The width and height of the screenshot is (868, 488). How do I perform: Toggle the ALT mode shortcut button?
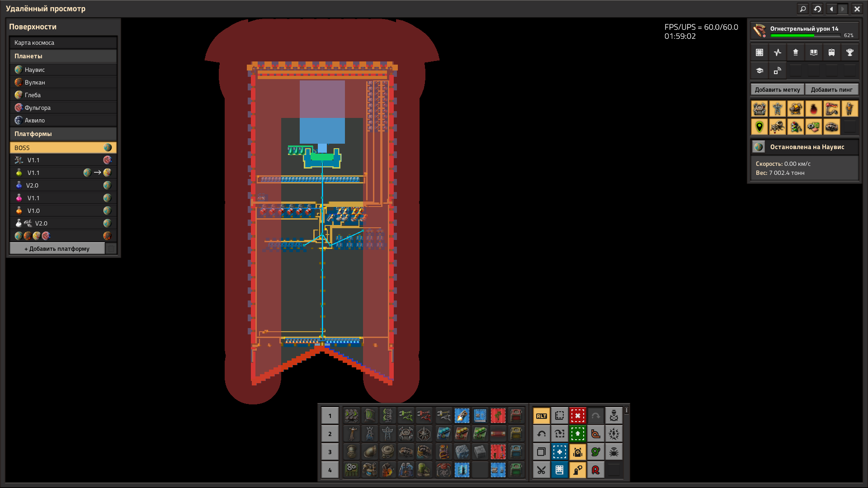coord(541,416)
